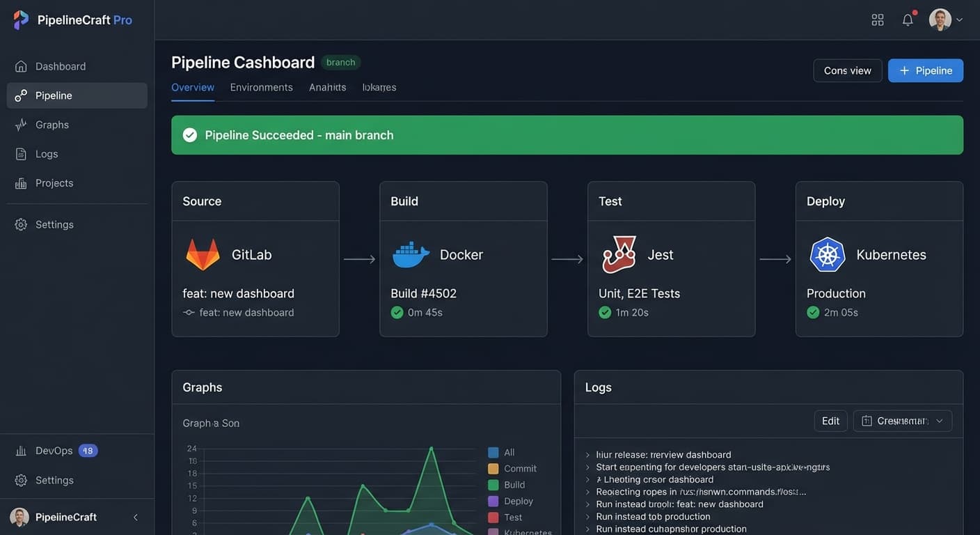Click the Edit button in Logs
Image resolution: width=980 pixels, height=535 pixels.
831,421
